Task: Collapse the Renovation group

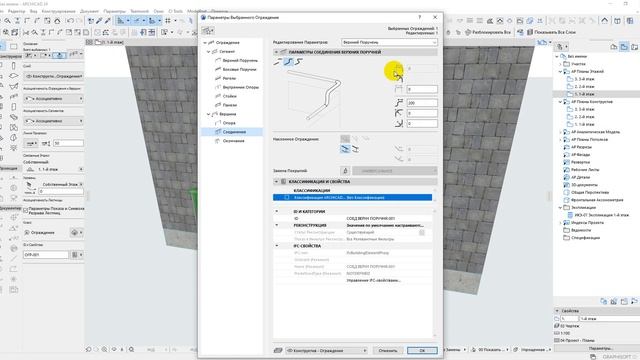Action: tap(277, 225)
